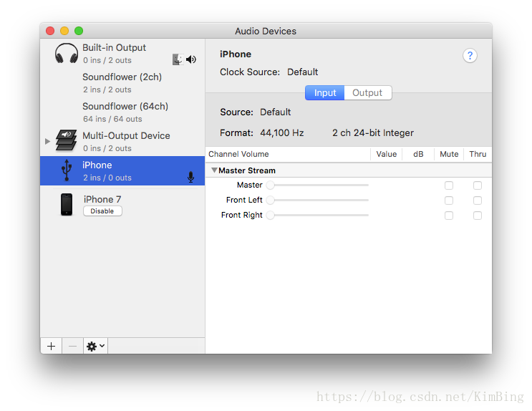Click the Multi-Output Device stacked speaker icon

(x=66, y=140)
